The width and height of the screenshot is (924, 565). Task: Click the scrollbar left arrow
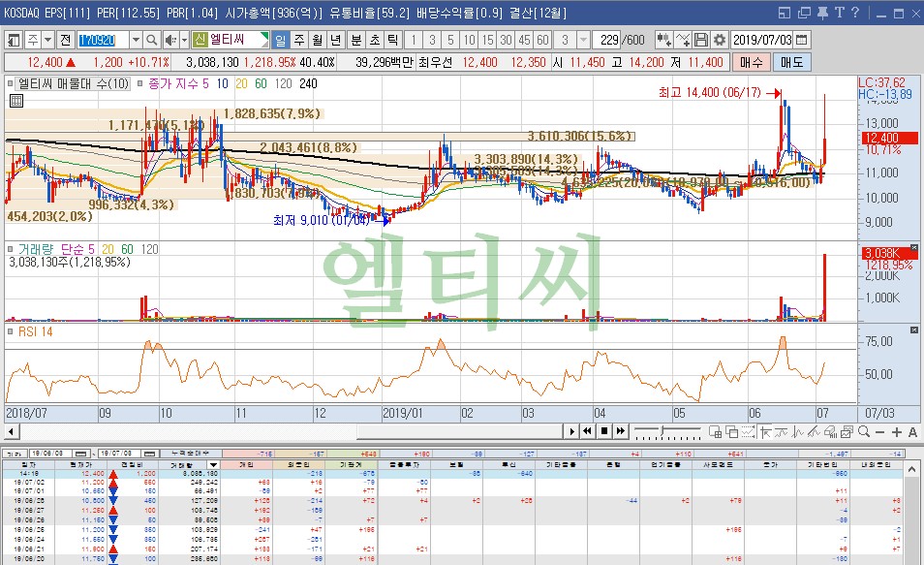(11, 431)
